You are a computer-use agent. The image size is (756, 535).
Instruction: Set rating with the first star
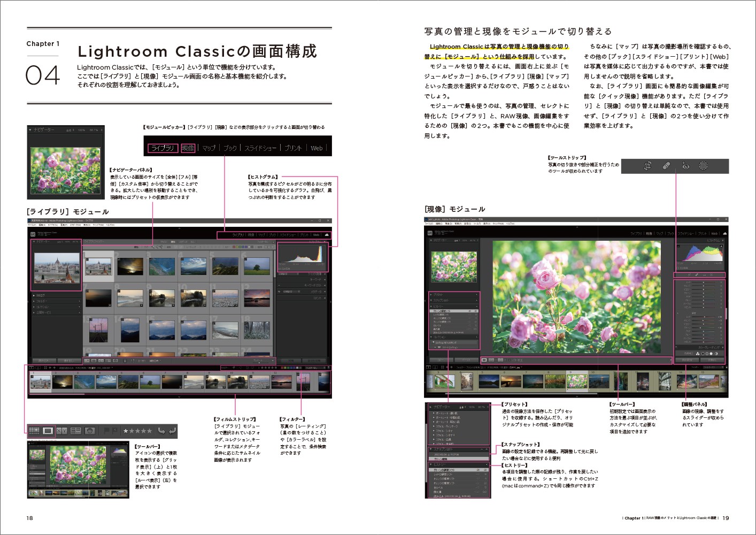point(126,431)
